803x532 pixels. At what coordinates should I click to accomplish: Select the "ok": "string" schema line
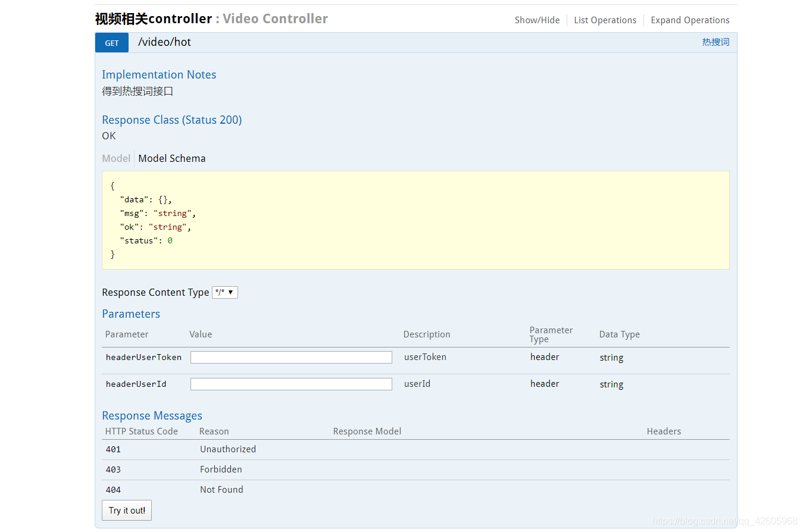(x=155, y=227)
